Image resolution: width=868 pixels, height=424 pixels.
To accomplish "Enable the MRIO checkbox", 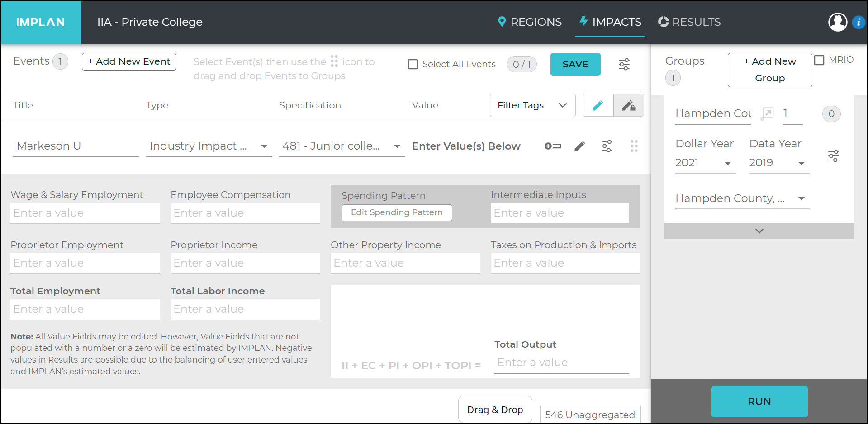I will point(819,60).
